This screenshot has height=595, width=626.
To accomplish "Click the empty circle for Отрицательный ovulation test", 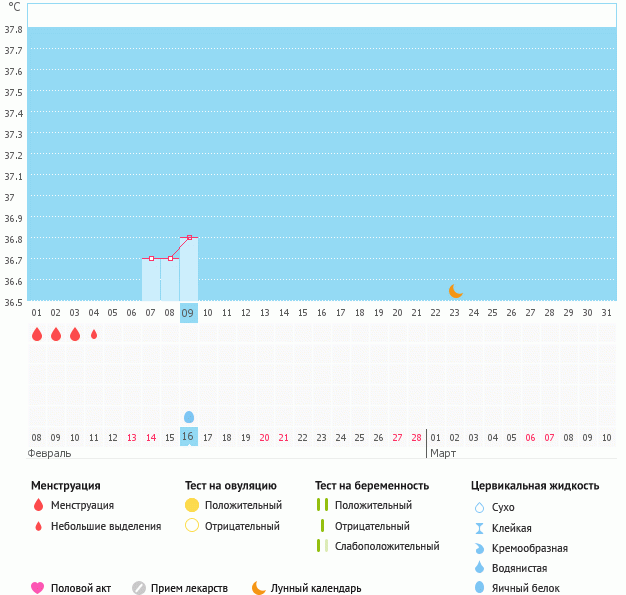I will point(192,525).
